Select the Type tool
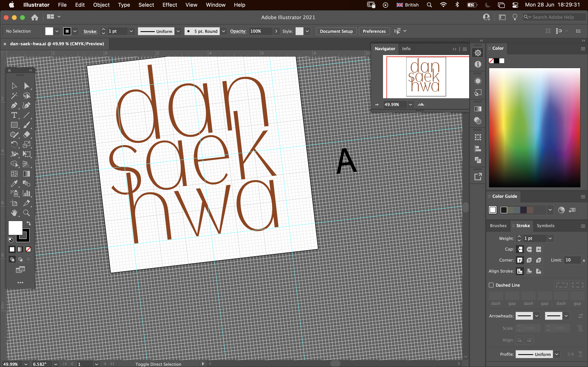The height and width of the screenshot is (367, 588). (x=14, y=115)
